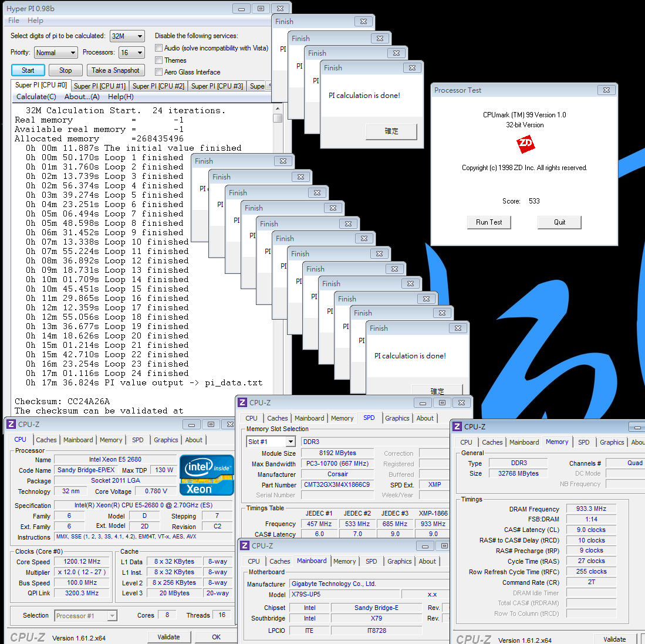Screen dimensions: 645x644
Task: Click OK in CPU-Z CPU window
Action: (x=216, y=637)
